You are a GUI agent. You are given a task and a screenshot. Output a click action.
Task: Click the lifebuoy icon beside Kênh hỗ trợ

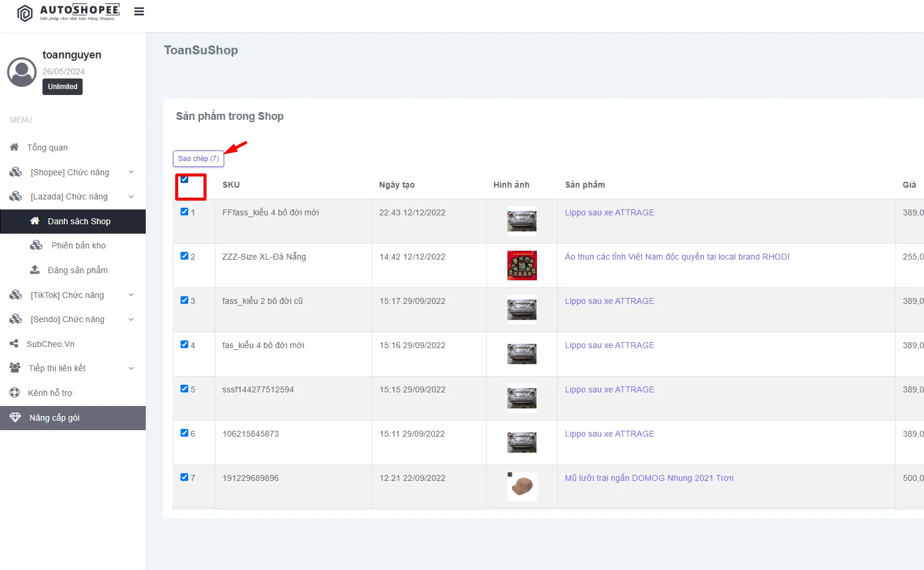point(15,392)
